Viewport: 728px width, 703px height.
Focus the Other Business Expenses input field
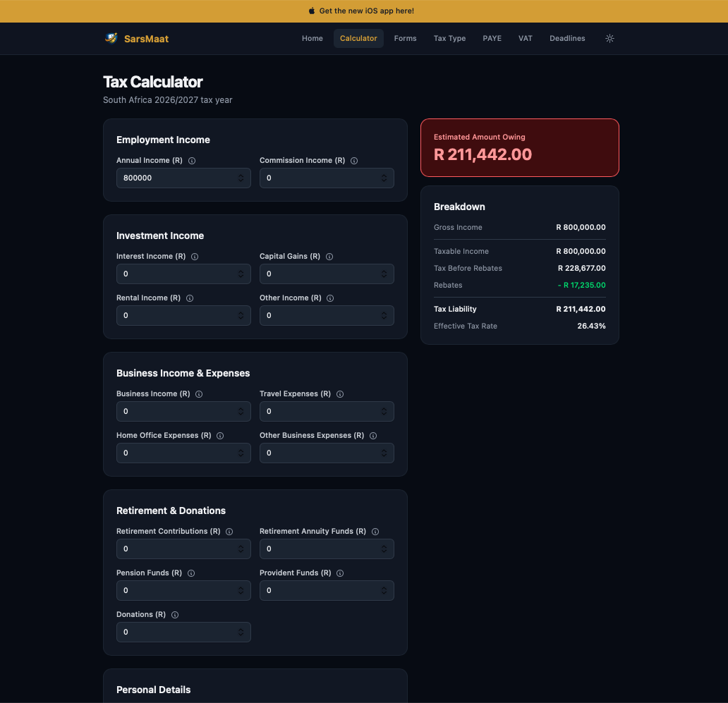pyautogui.click(x=327, y=453)
